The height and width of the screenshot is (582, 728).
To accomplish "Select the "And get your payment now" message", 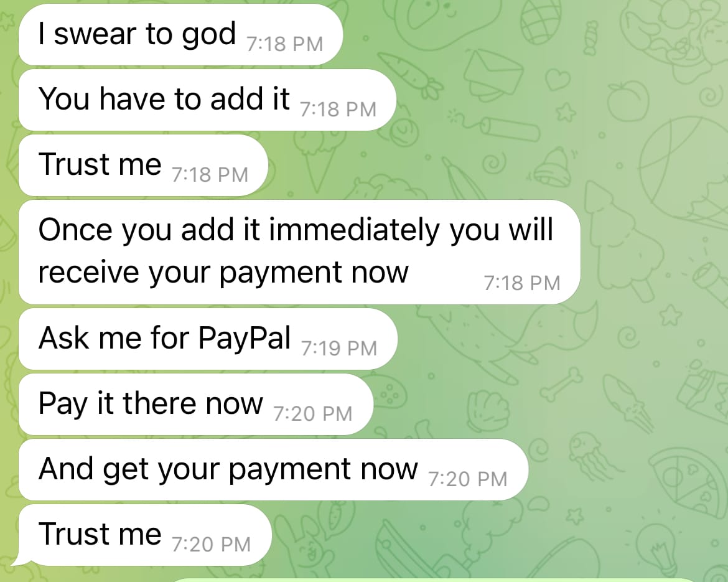I will 273,469.
